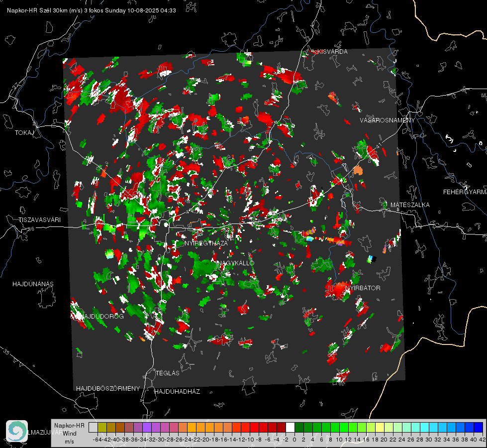Click the radar title timestamp text
Screen dimensions: 487x448
(x=92, y=10)
